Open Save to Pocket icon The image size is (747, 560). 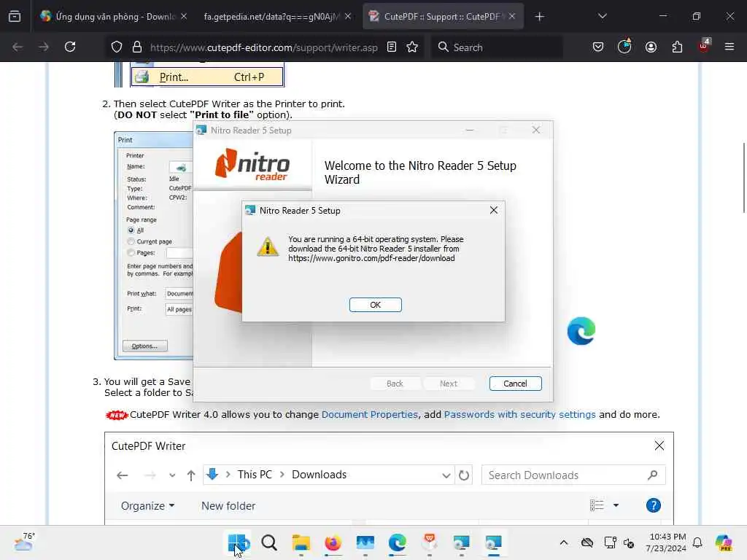coord(598,47)
